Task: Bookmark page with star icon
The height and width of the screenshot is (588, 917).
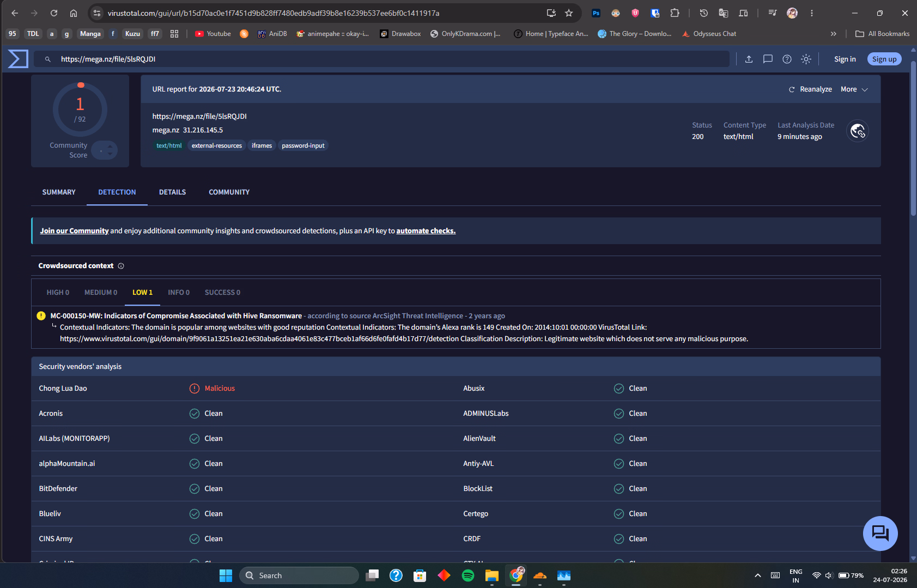Action: coord(569,13)
